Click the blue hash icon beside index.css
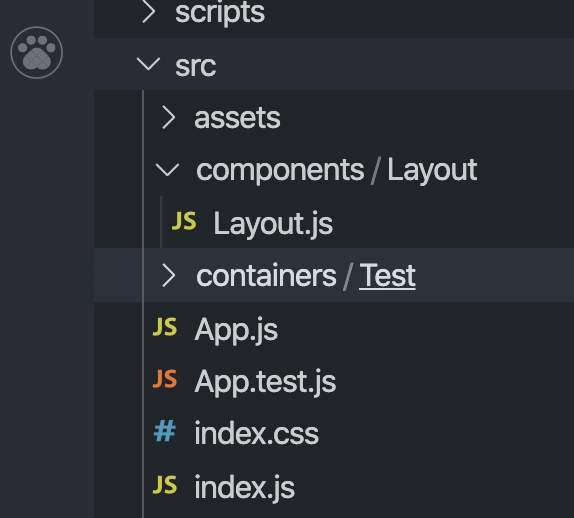The height and width of the screenshot is (518, 574). [165, 431]
